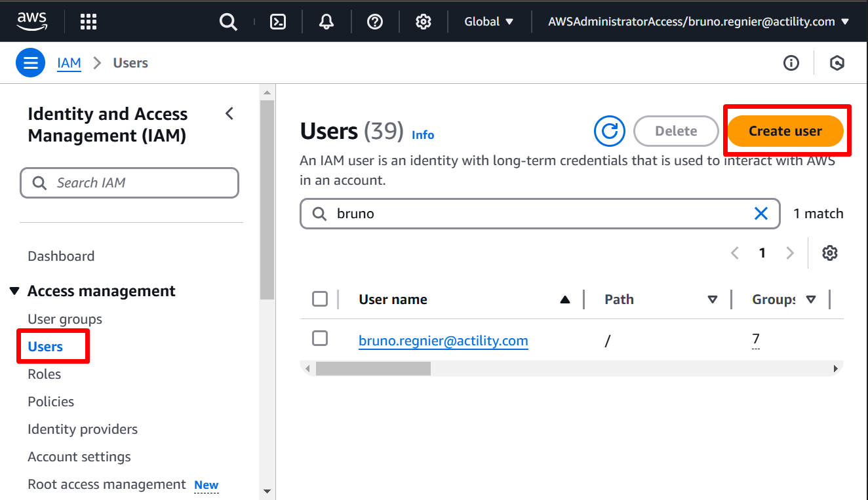Open Identity providers in sidebar
The height and width of the screenshot is (500, 868).
83,429
